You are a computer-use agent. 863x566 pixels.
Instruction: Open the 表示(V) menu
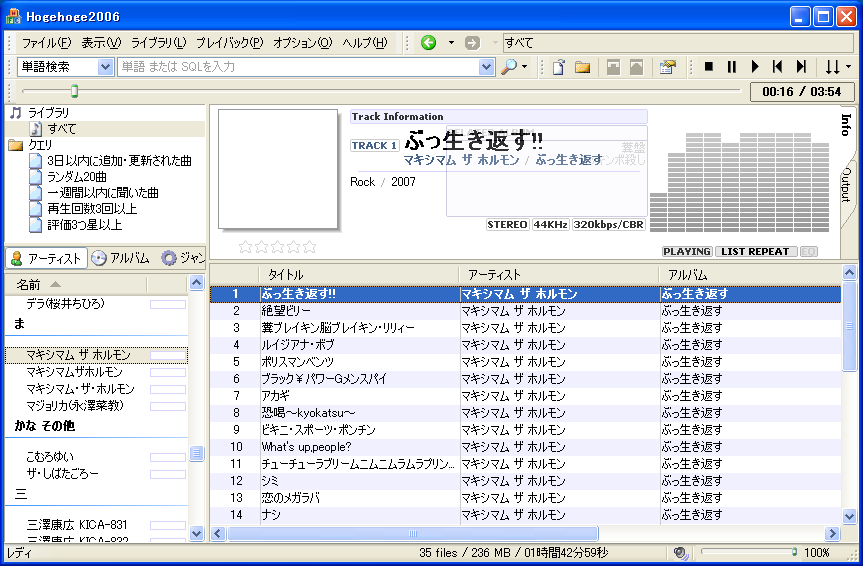click(x=101, y=42)
